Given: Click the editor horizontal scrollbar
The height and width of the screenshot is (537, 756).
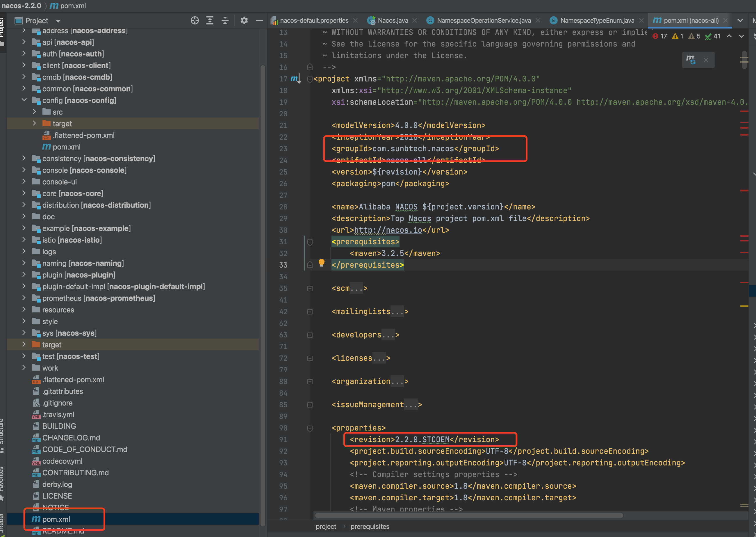Looking at the screenshot, I should [x=469, y=515].
